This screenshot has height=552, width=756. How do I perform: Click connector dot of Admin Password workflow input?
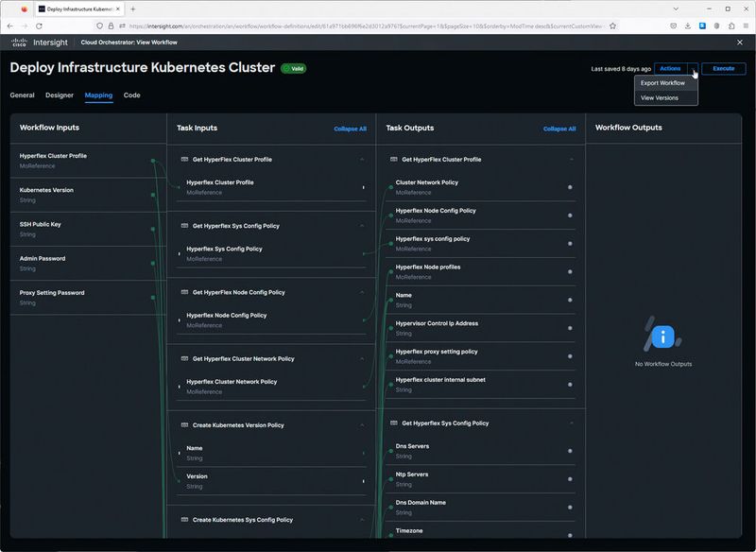[153, 263]
